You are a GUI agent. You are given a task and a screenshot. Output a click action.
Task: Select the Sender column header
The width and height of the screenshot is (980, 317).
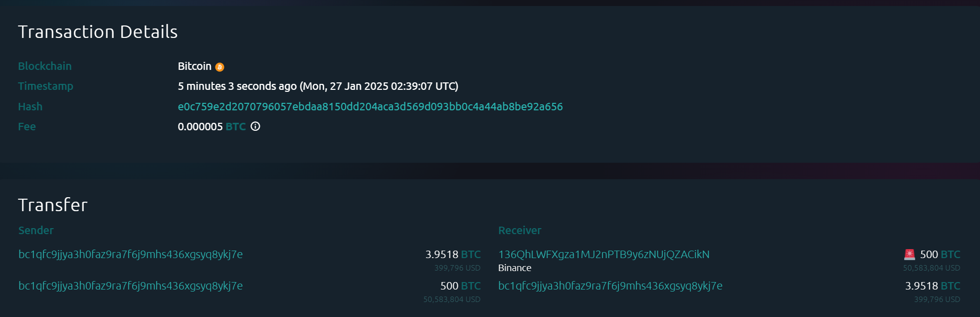click(x=35, y=230)
